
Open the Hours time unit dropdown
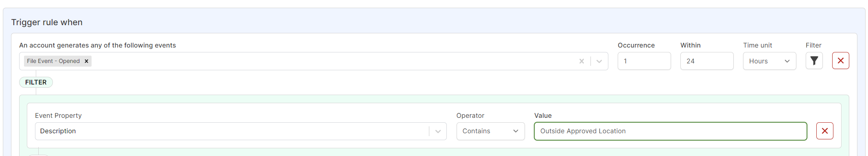point(770,61)
